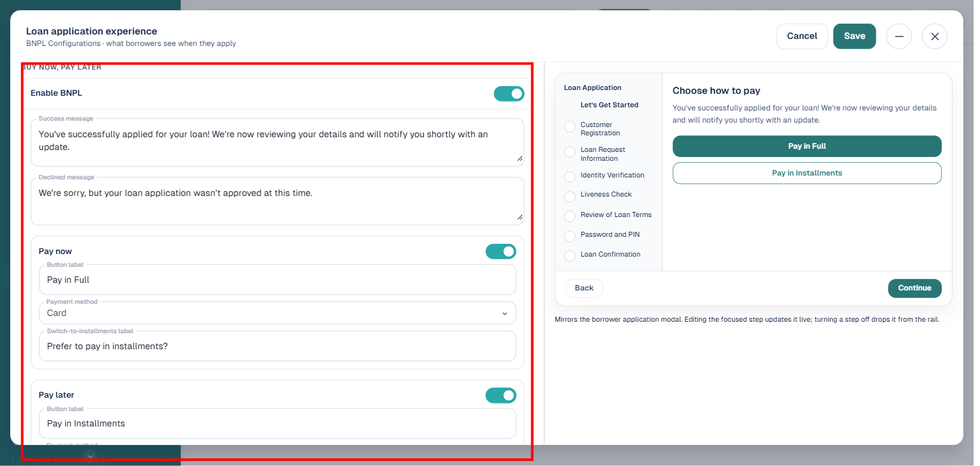Screen dimensions: 980x466
Task: Close the Loan application experience dialog
Action: [x=935, y=36]
